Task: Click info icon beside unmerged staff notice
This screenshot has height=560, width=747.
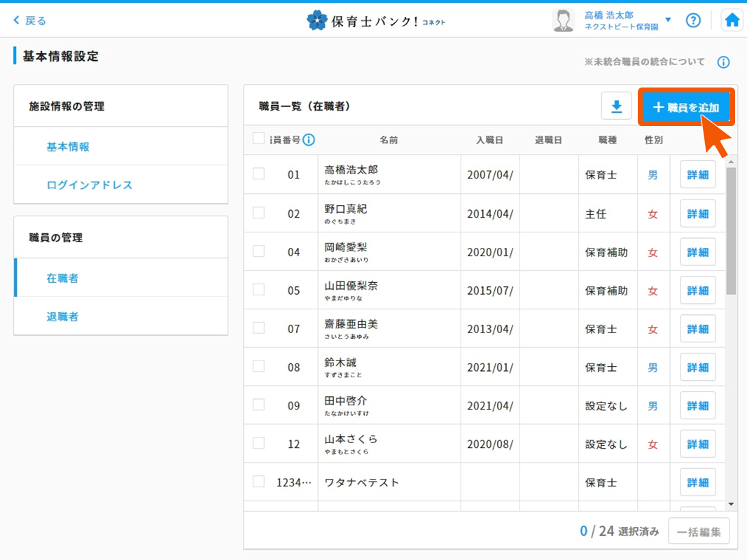Action: tap(723, 62)
